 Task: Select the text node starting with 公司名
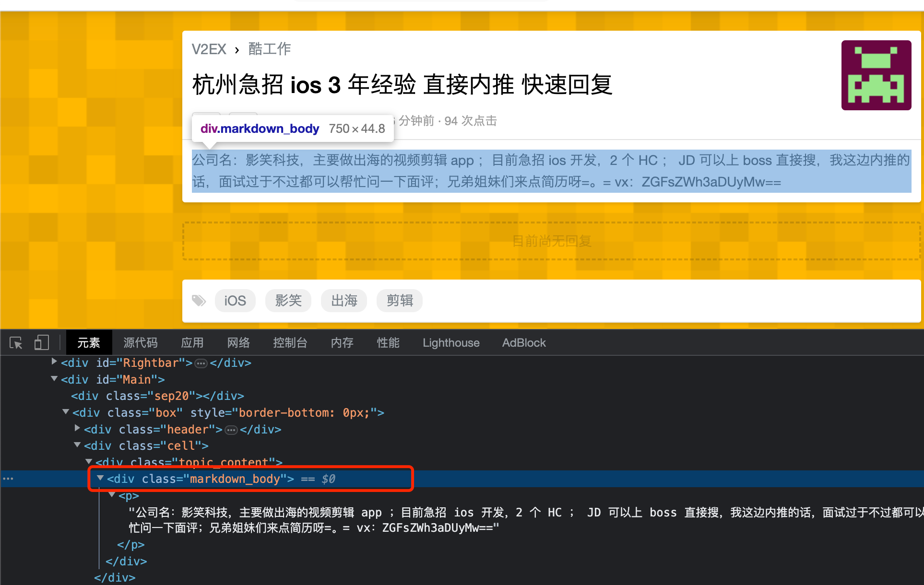click(x=525, y=520)
